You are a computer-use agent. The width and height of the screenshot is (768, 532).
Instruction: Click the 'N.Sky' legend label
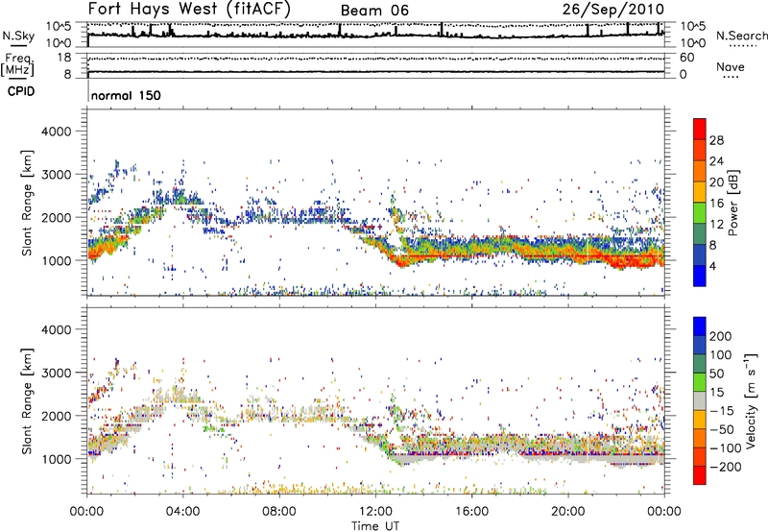tap(18, 36)
